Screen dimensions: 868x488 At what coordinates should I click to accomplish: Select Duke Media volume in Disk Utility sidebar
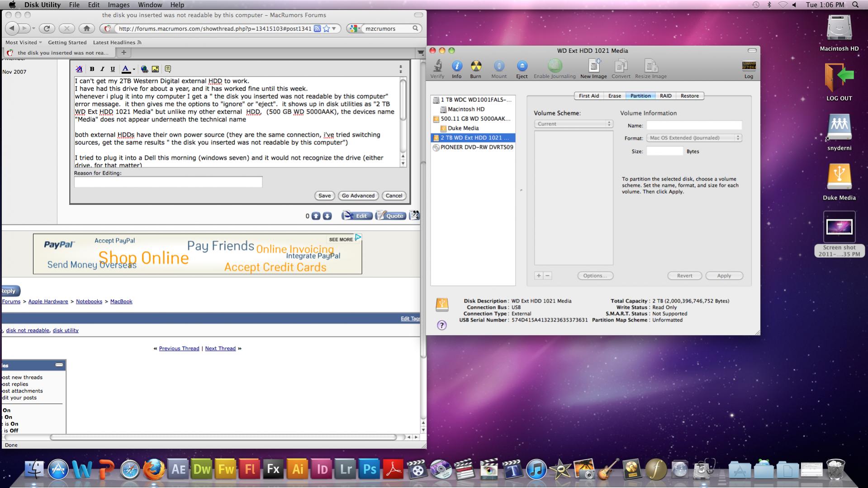[x=463, y=128]
